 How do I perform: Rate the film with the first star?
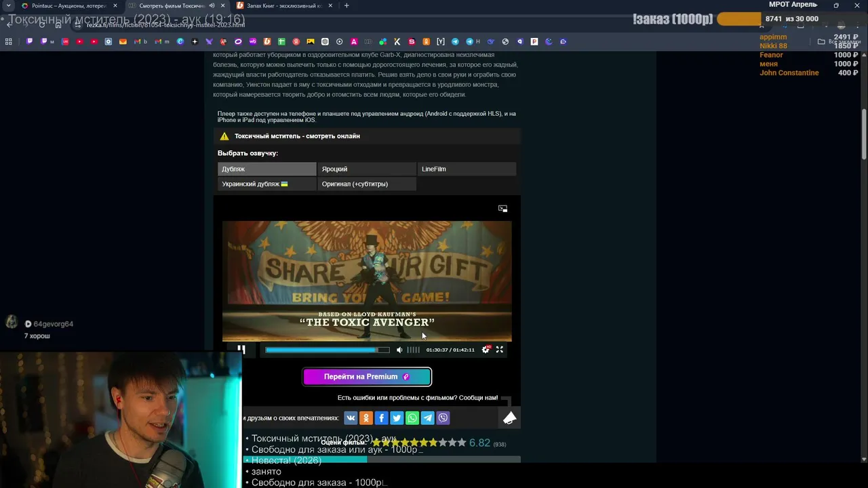click(376, 443)
